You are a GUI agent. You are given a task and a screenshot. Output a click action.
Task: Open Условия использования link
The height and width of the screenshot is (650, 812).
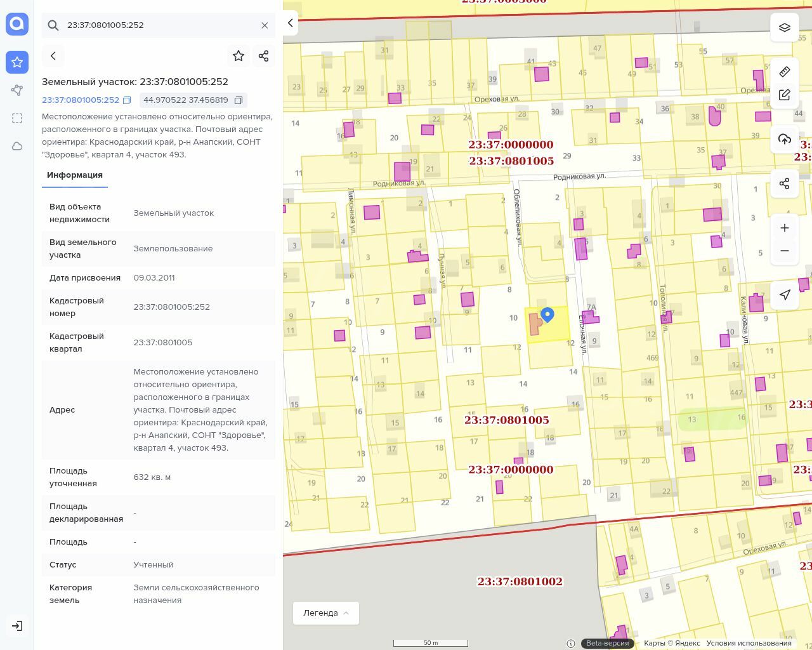[749, 643]
